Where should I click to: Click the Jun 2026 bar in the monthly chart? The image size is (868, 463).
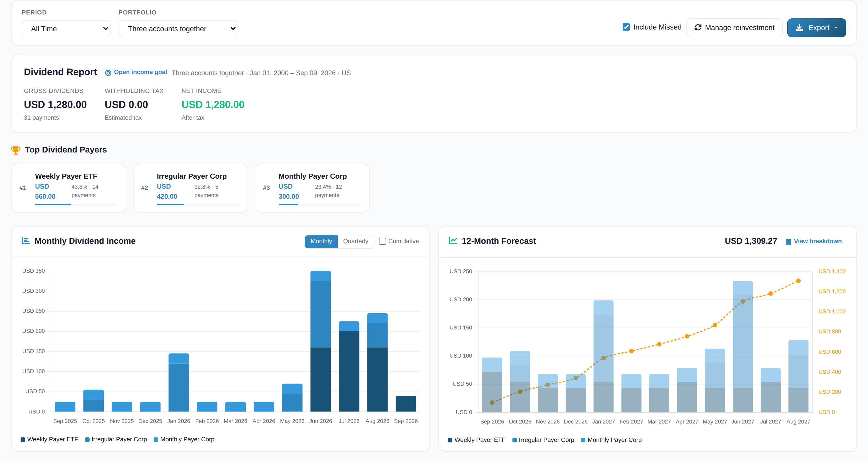[320, 341]
